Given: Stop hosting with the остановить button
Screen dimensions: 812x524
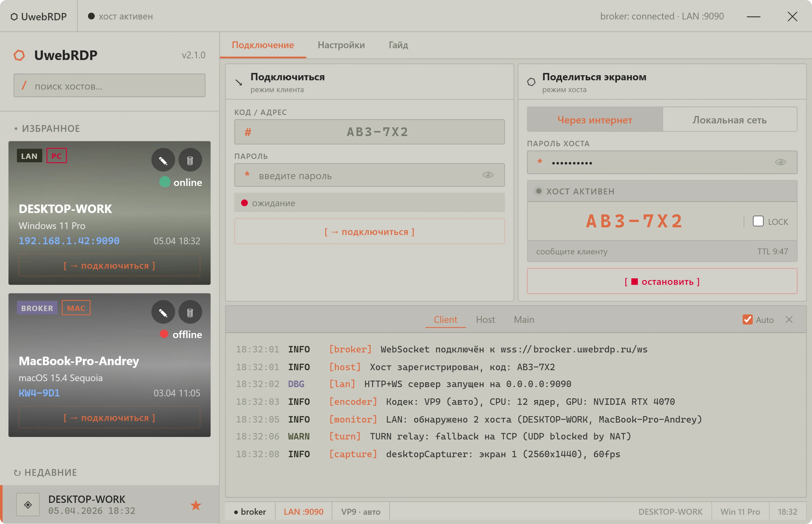Looking at the screenshot, I should (662, 281).
